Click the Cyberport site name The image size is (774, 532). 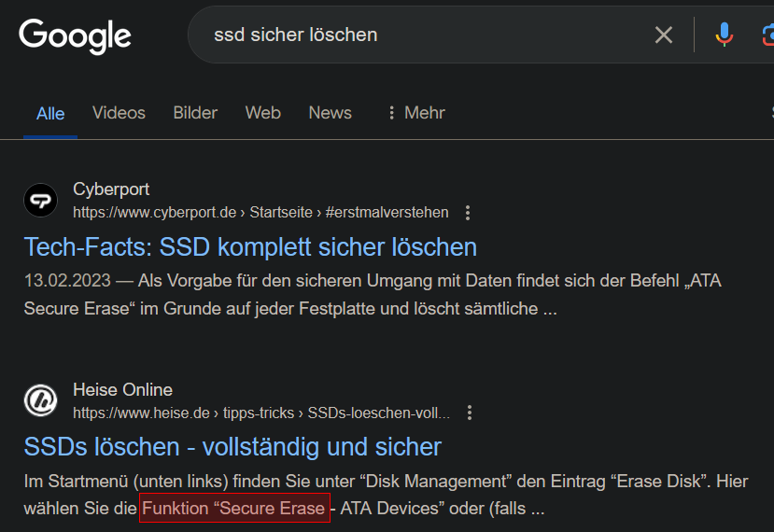coord(111,189)
